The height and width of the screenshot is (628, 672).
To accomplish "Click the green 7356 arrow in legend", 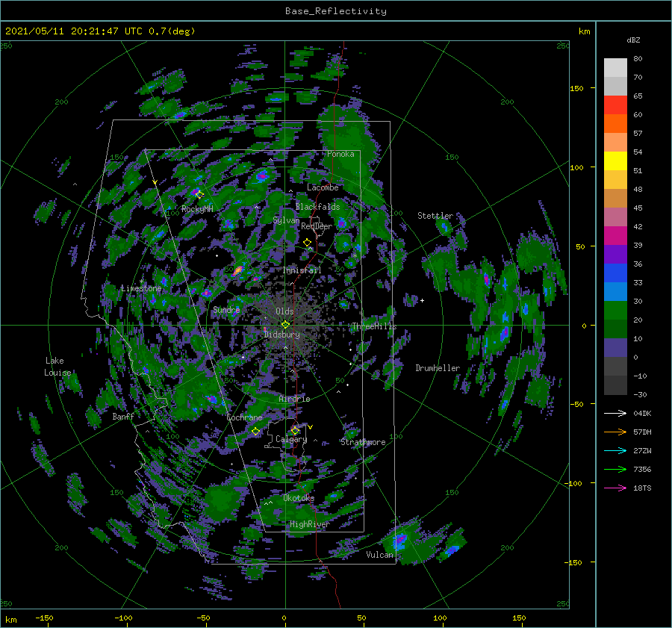I will pos(615,470).
